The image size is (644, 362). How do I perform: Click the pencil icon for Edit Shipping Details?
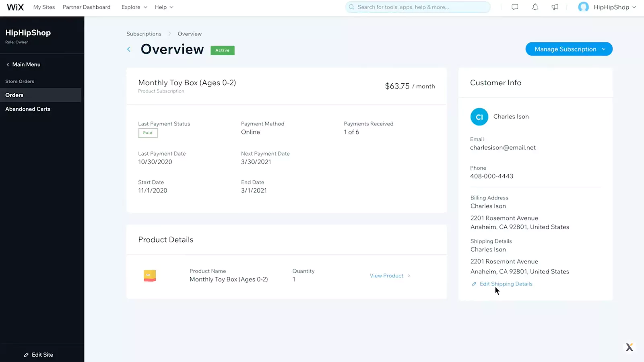pos(474,284)
